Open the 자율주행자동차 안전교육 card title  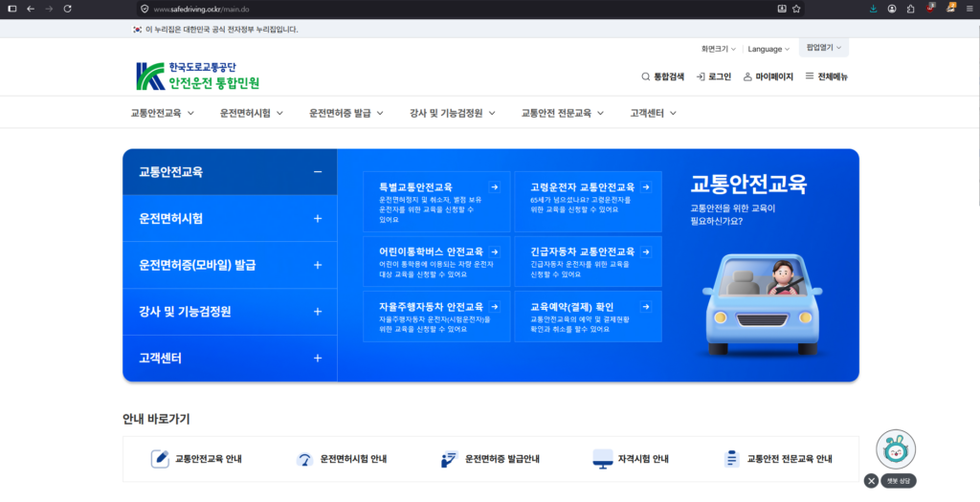pyautogui.click(x=432, y=307)
